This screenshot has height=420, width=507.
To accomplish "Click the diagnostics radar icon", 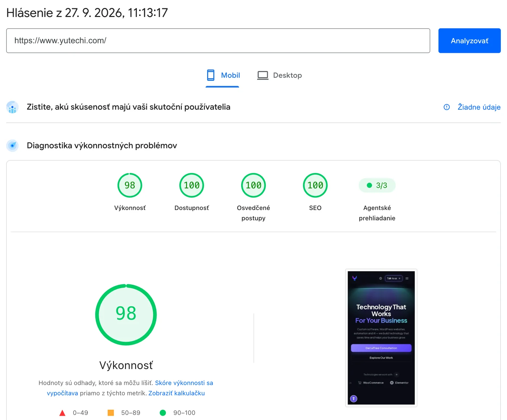I will (x=13, y=146).
